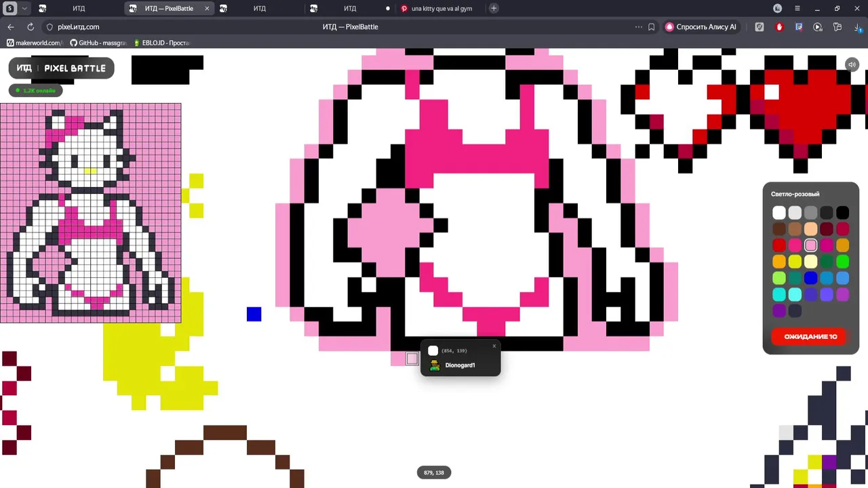Open the EBLO.ID bookmark

coord(162,43)
